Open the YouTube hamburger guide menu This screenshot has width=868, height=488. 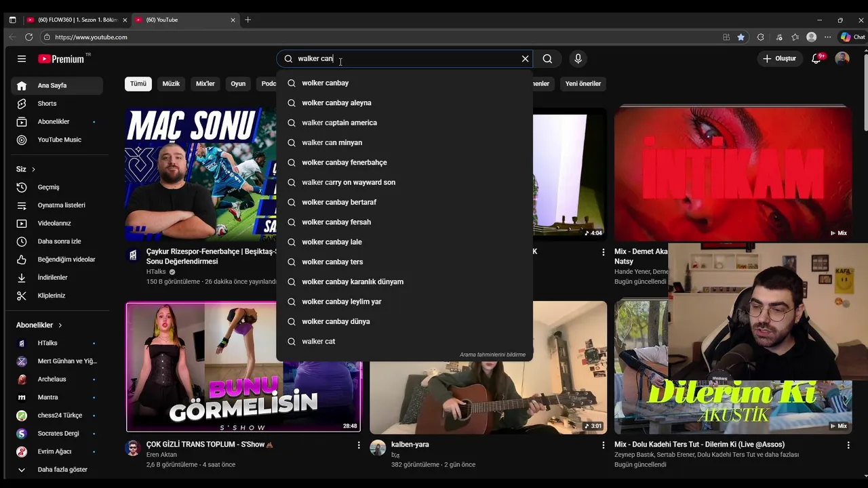(x=22, y=59)
